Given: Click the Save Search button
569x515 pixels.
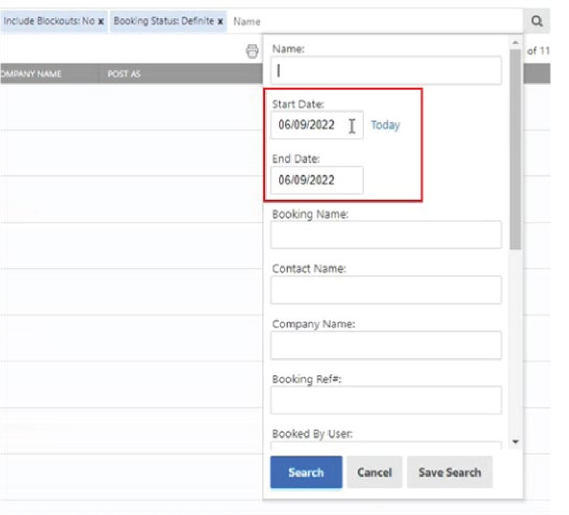Looking at the screenshot, I should pyautogui.click(x=450, y=472).
